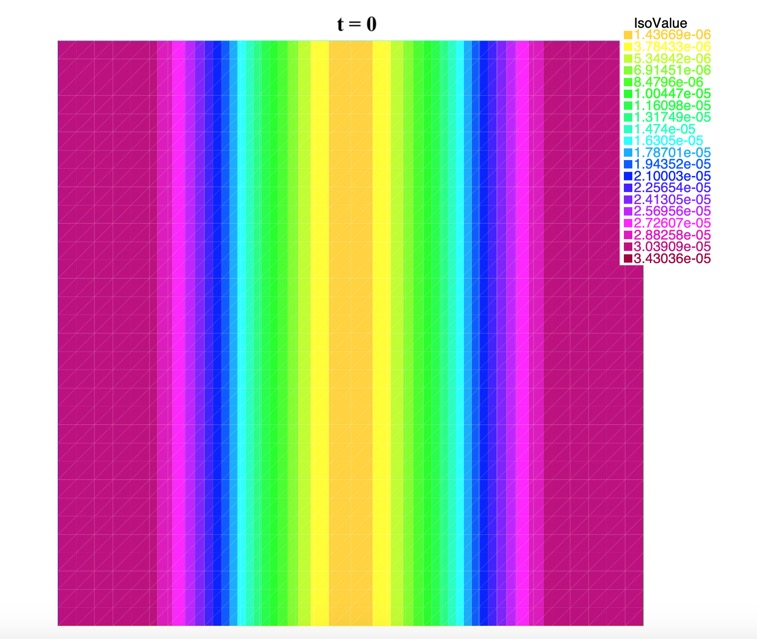Click the swatch beside 1.94352e-05
This screenshot has height=639, width=757.
(628, 165)
